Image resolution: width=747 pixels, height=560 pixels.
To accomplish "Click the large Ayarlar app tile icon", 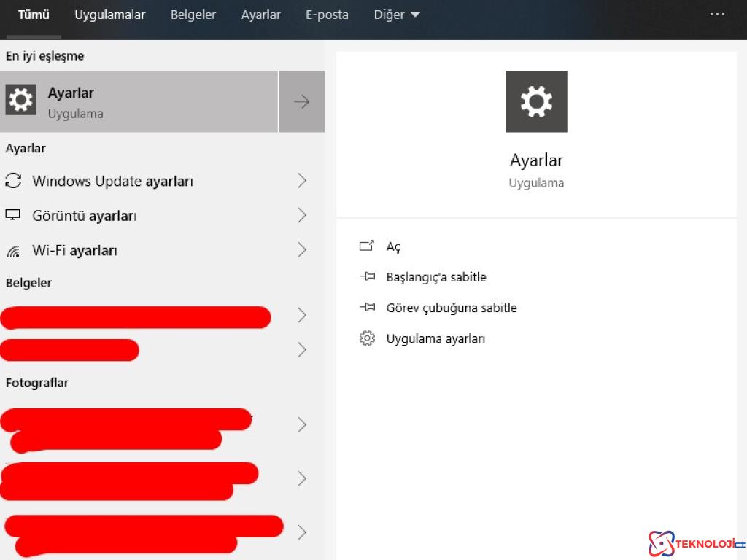I will (536, 101).
